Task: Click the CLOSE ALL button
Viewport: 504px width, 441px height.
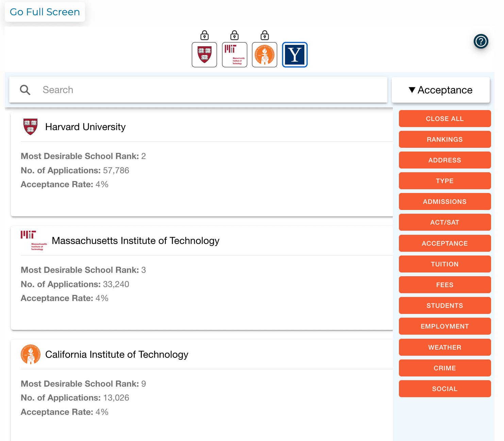Action: coord(445,119)
